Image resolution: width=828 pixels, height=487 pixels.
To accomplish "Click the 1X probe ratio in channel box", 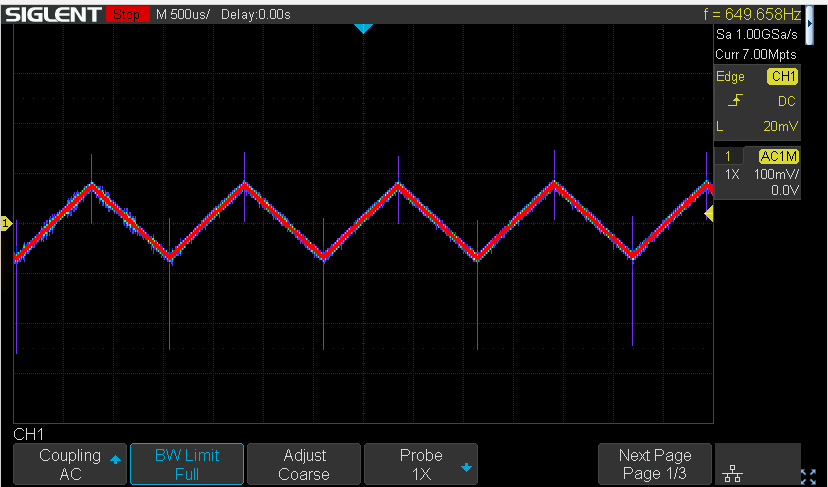I will pyautogui.click(x=732, y=174).
